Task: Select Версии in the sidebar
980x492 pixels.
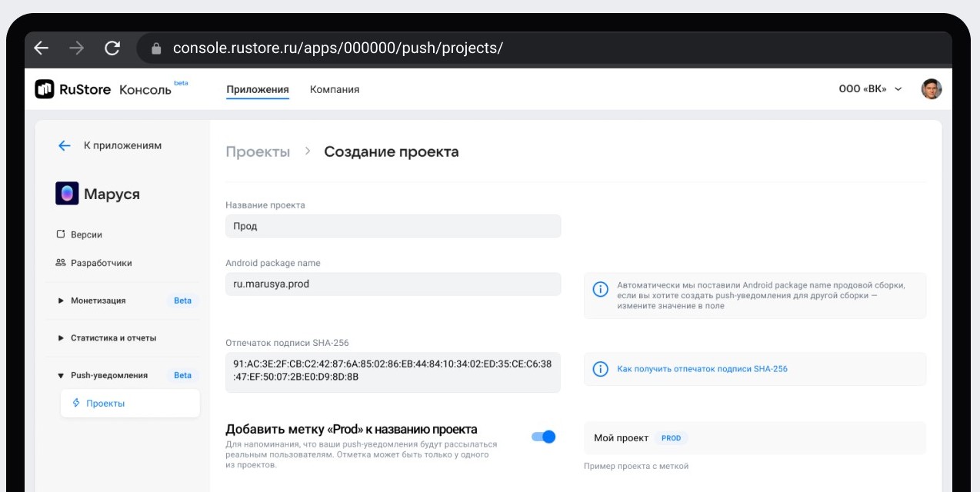Action: click(x=86, y=234)
